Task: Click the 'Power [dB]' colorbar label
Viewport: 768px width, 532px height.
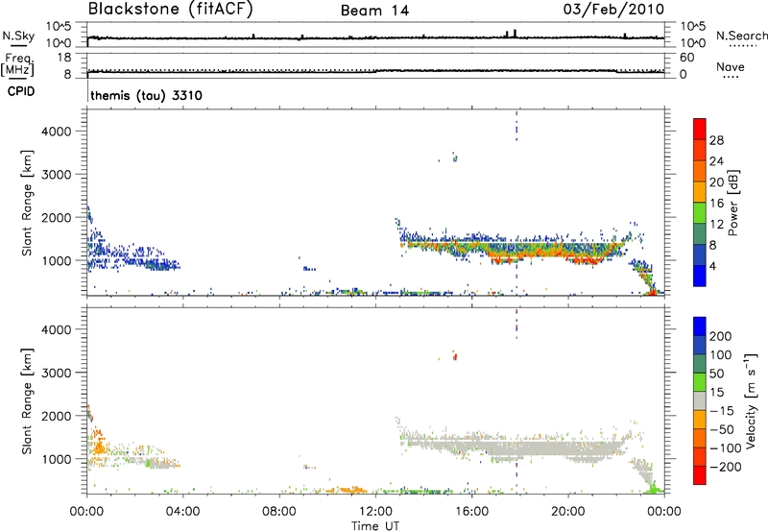Action: (732, 203)
